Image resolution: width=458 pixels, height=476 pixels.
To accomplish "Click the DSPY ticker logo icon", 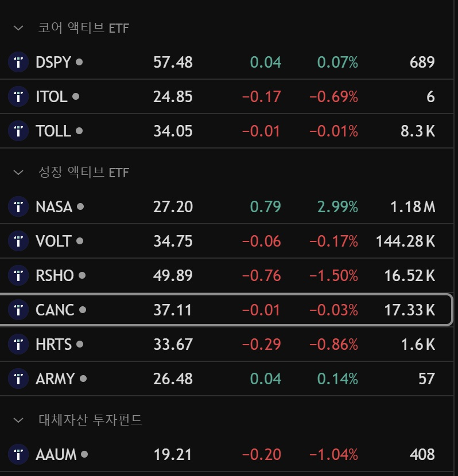I will (x=18, y=63).
